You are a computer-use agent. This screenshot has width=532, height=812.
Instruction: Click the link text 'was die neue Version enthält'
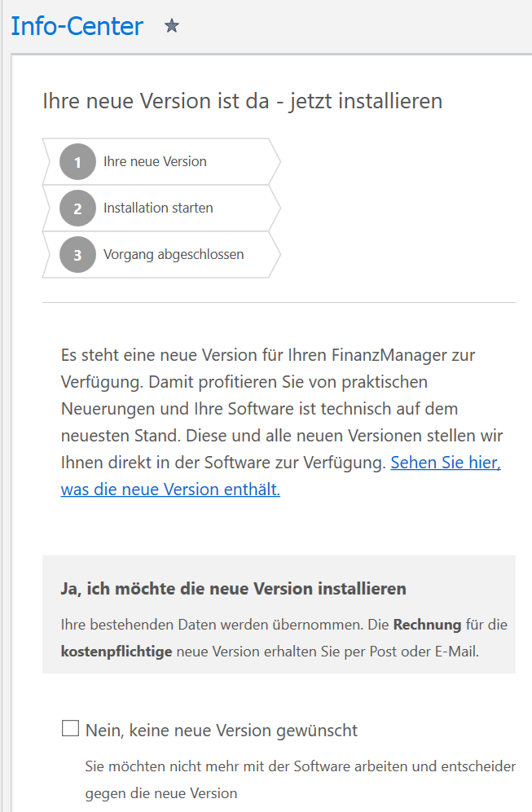click(170, 489)
